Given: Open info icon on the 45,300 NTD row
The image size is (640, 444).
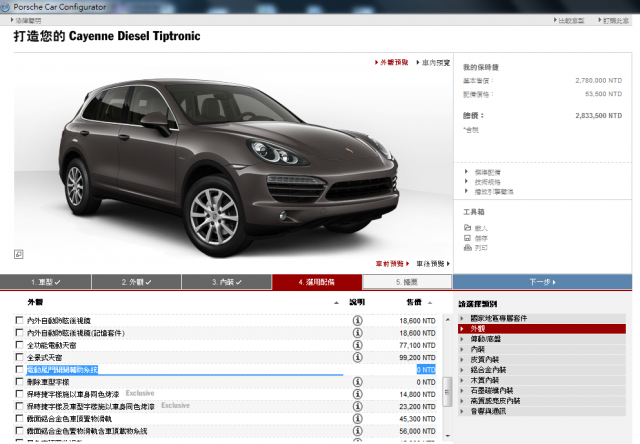Looking at the screenshot, I should point(357,419).
